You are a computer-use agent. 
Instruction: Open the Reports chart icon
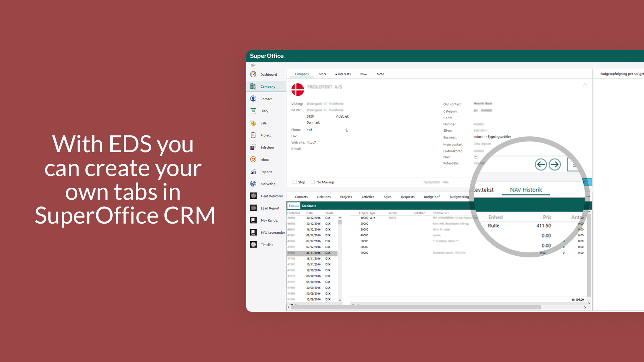[x=253, y=172]
